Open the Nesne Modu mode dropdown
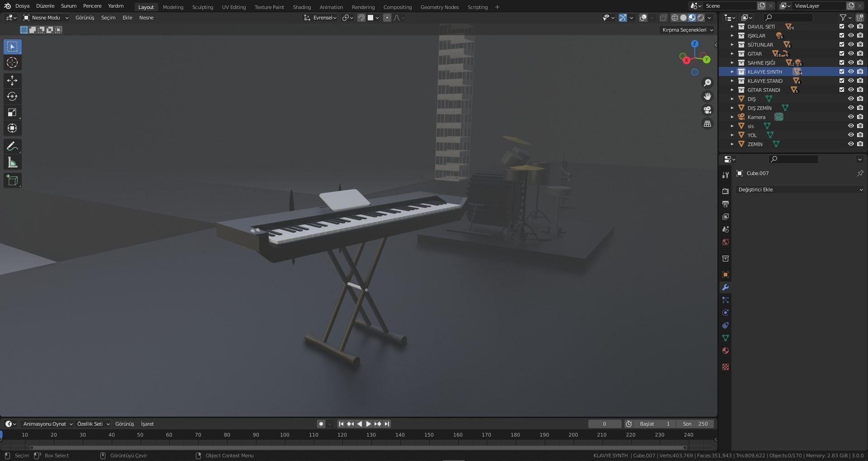Screen dimensions: 868x461 coord(46,18)
